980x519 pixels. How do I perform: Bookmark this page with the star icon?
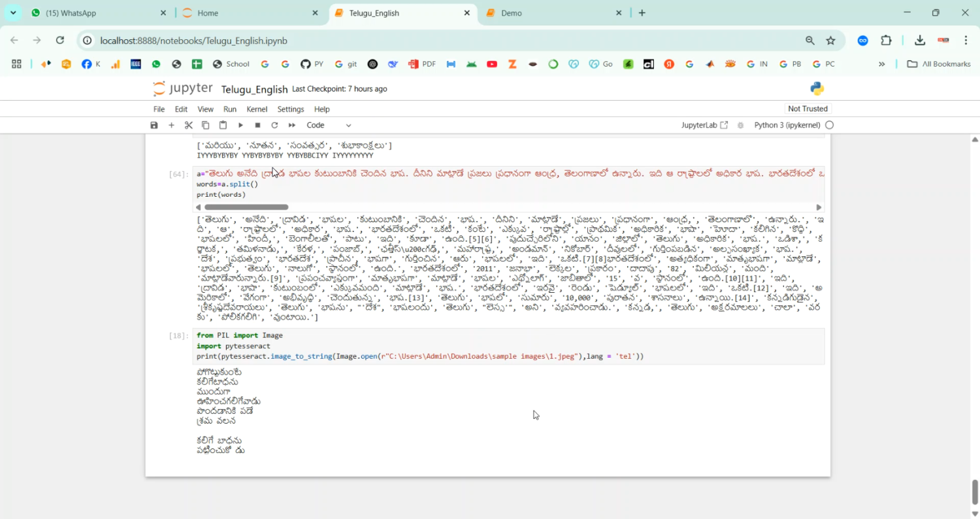[x=830, y=41]
